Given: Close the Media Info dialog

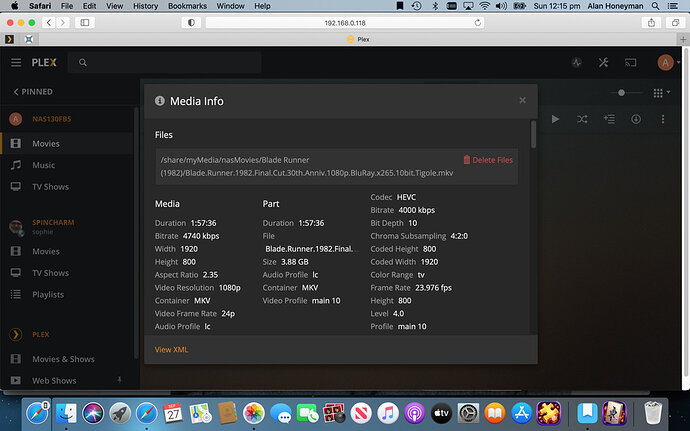Looking at the screenshot, I should click(522, 100).
